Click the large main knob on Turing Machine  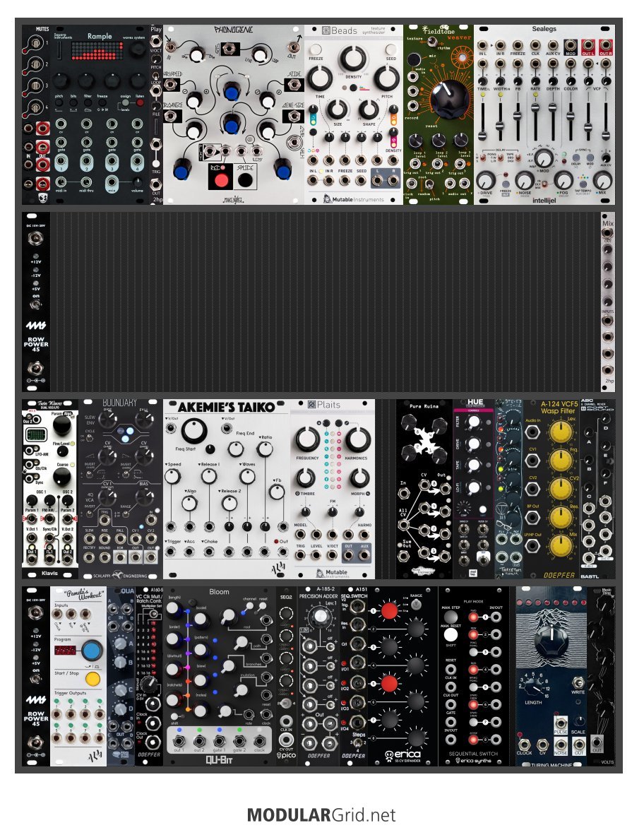point(551,639)
